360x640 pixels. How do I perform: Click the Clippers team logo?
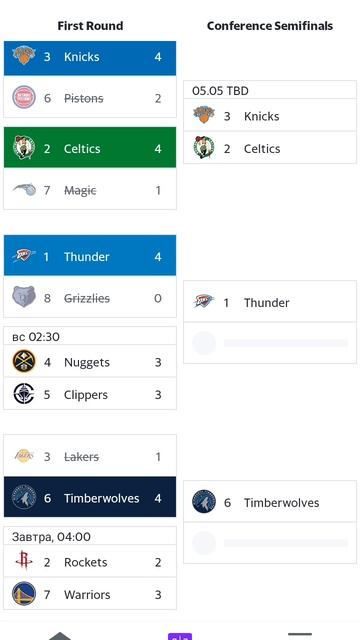click(24, 394)
